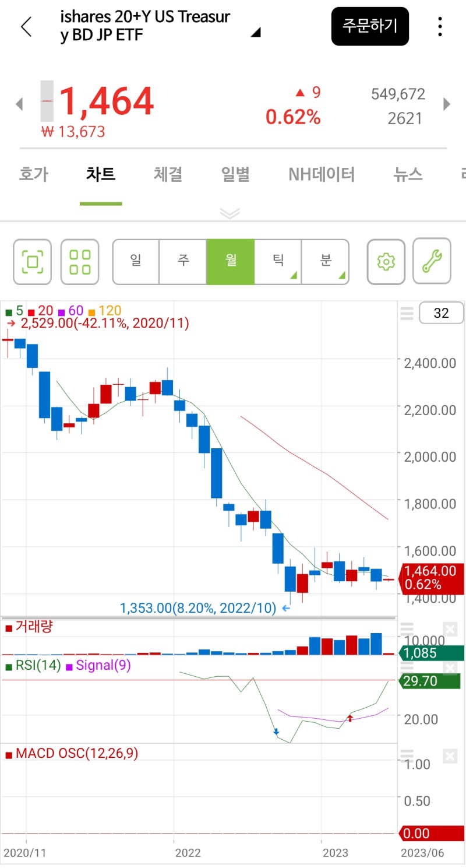Close the MACD OSC indicator panel
This screenshot has height=868, width=466.
(x=449, y=755)
